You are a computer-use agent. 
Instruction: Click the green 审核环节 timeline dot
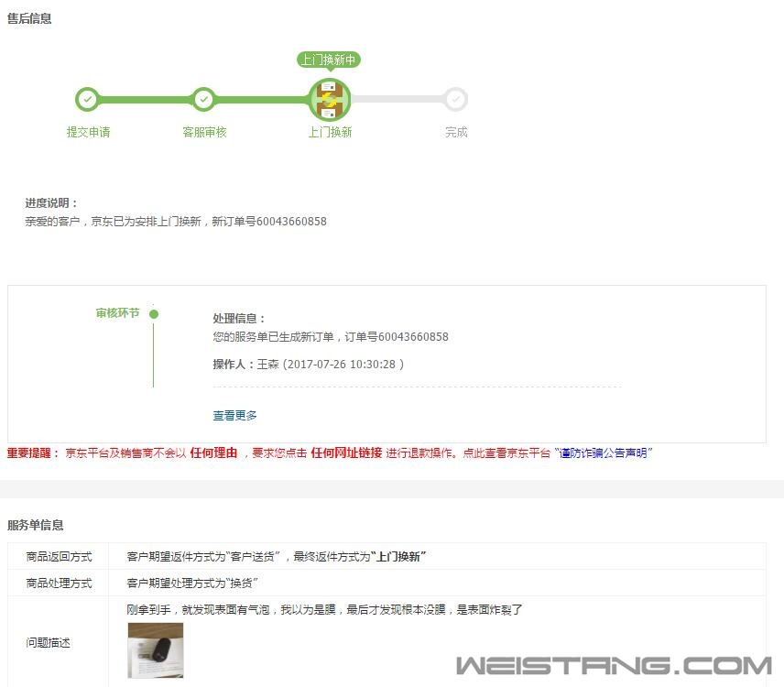(x=154, y=314)
